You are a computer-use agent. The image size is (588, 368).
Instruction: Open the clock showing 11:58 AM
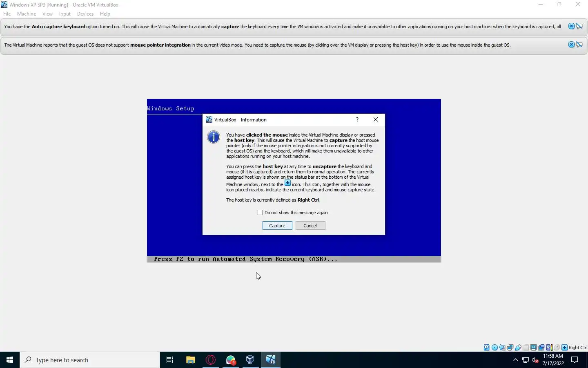tap(553, 360)
